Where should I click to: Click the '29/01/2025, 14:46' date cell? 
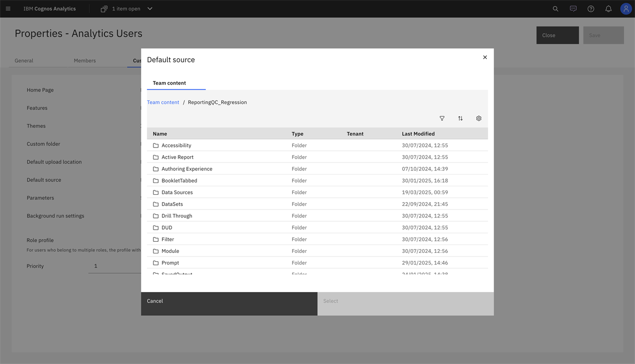(x=425, y=263)
